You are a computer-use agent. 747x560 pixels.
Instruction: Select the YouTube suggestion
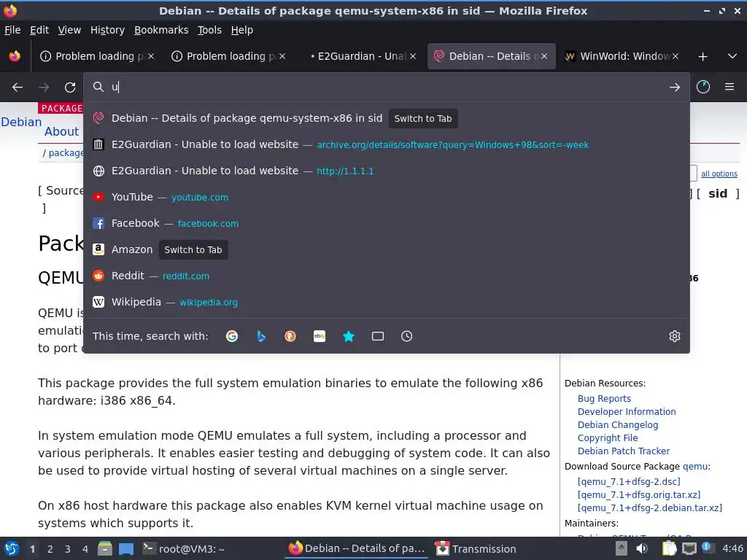pyautogui.click(x=387, y=197)
